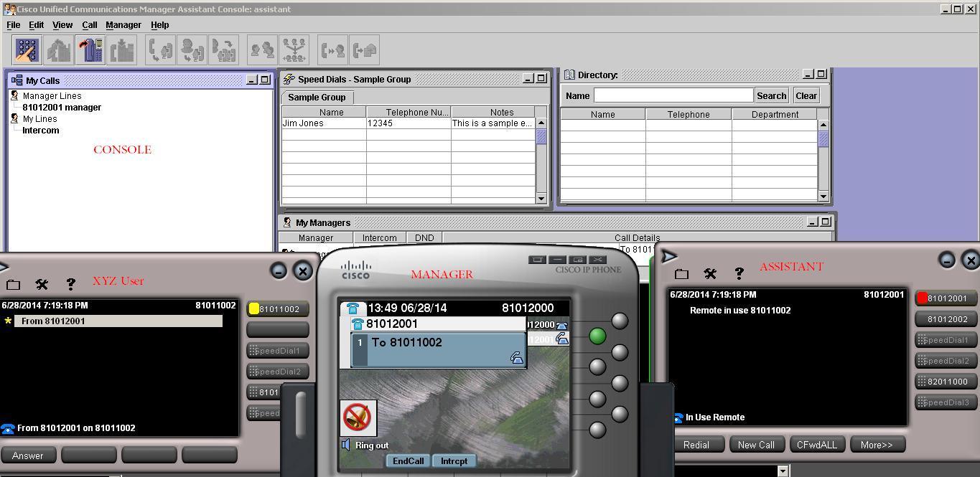
Task: Click the Answer softkey on XYZ User phone
Action: coord(28,455)
